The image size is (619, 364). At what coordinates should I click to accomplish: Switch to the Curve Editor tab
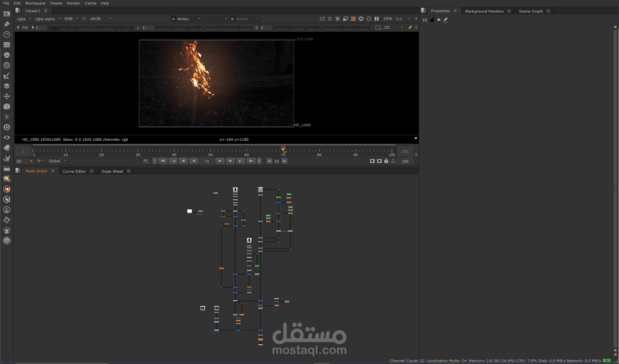(x=74, y=171)
